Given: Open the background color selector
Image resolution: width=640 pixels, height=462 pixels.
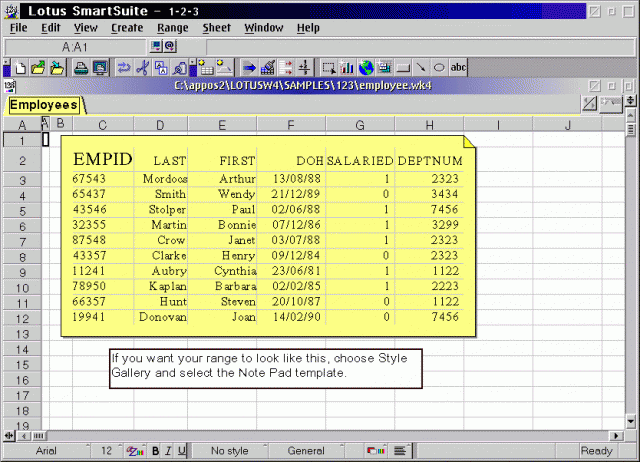Looking at the screenshot, I should pos(376,451).
